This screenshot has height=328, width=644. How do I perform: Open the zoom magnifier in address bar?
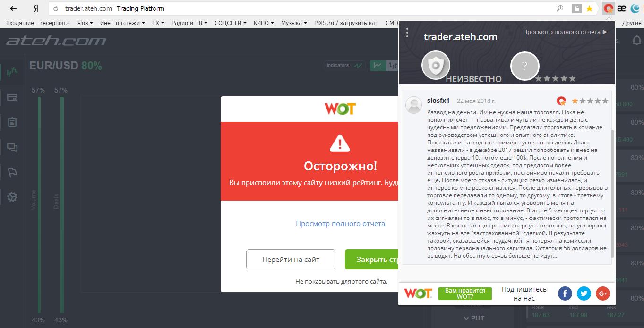click(560, 8)
